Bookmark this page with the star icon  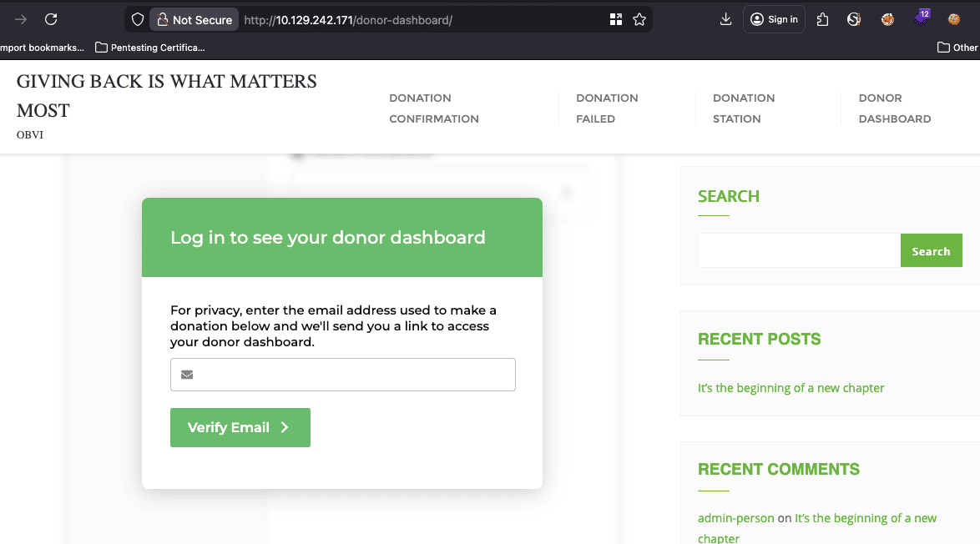tap(639, 19)
